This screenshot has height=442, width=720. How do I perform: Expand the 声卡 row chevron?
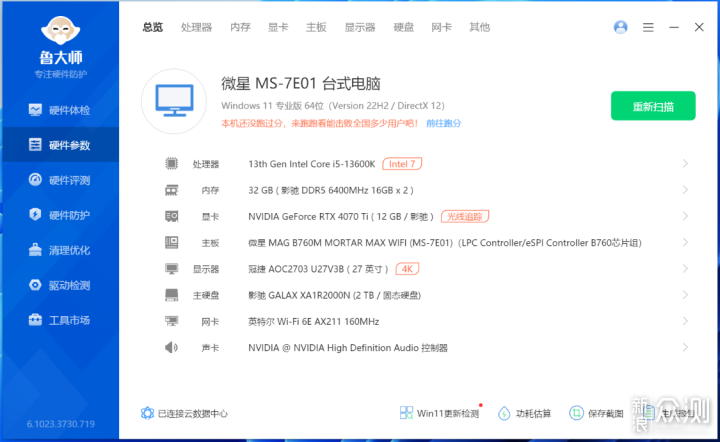[x=685, y=347]
